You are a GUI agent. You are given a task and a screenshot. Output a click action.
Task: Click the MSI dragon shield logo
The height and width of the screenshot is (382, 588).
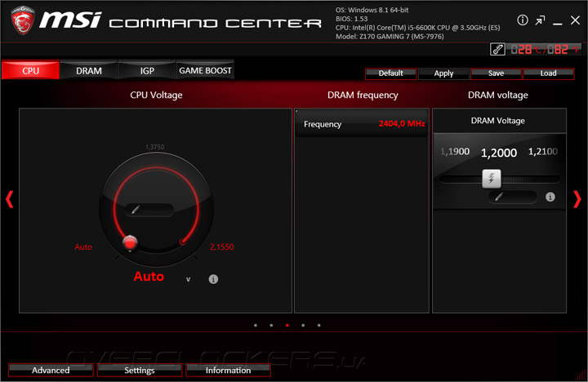(23, 20)
